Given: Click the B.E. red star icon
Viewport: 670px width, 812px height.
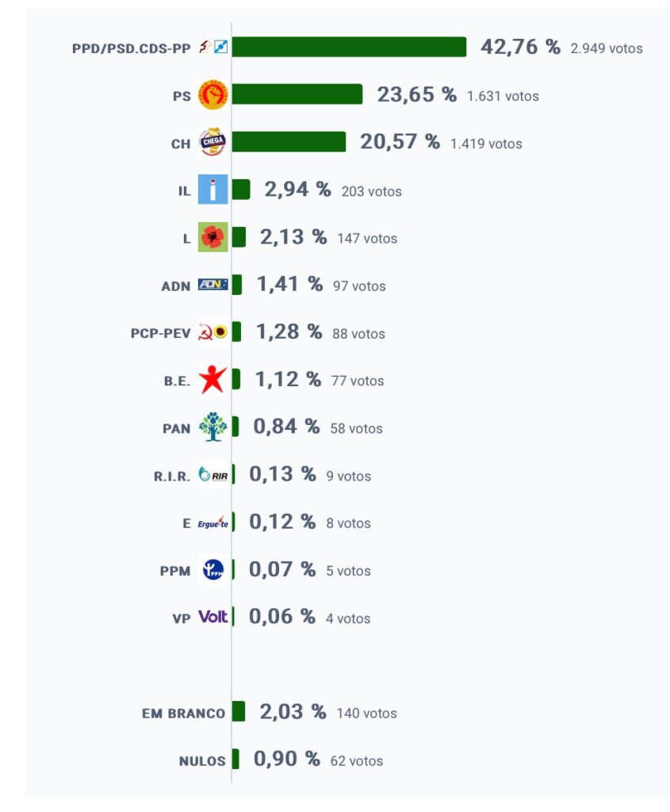Looking at the screenshot, I should tap(212, 379).
